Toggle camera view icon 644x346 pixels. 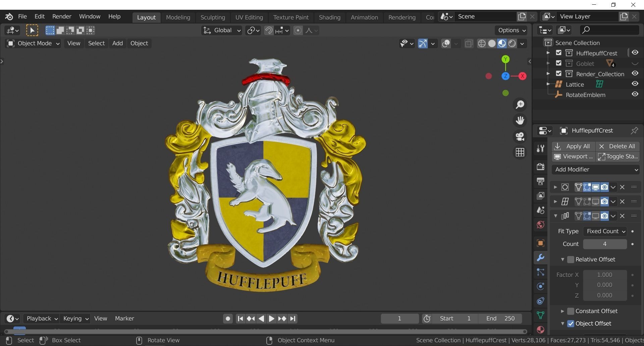[520, 137]
